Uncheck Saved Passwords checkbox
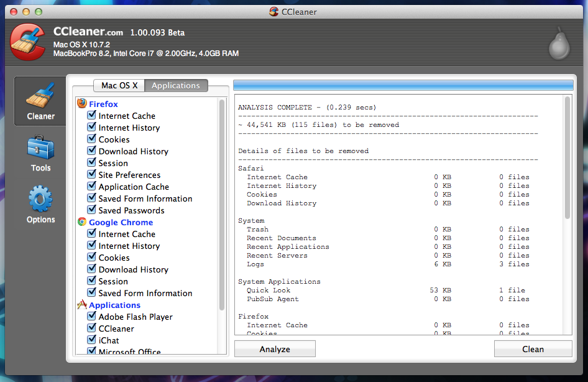The height and width of the screenshot is (382, 588). pos(91,210)
